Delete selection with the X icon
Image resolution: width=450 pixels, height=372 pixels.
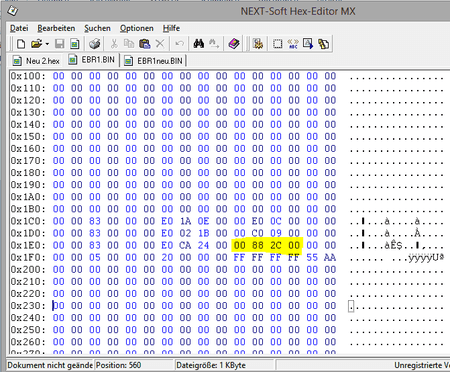[160, 44]
